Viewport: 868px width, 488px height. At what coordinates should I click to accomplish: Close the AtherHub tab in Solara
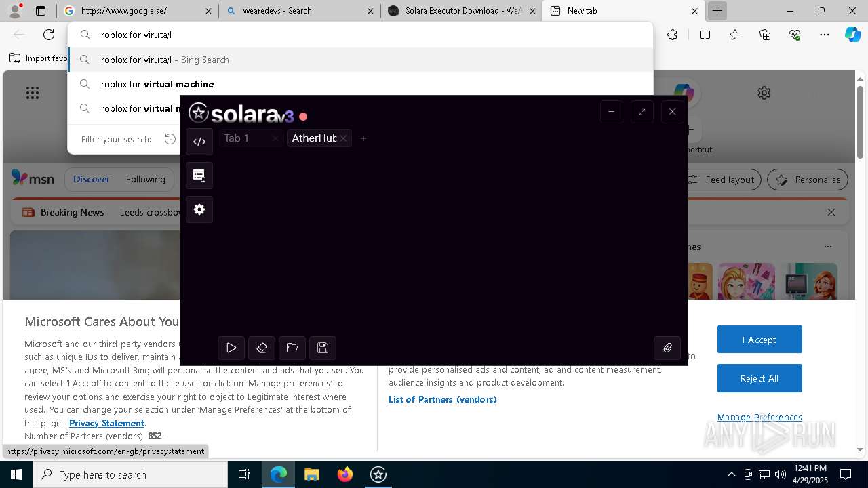click(344, 138)
